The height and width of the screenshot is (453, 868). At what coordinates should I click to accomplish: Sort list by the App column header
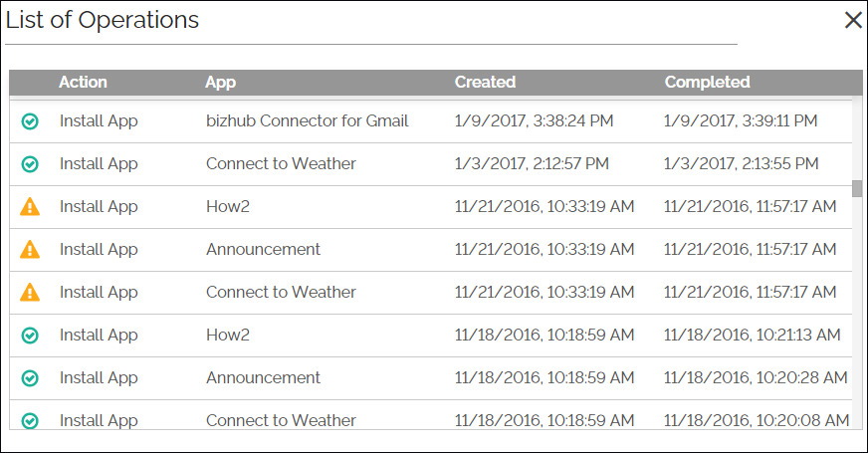coord(220,83)
